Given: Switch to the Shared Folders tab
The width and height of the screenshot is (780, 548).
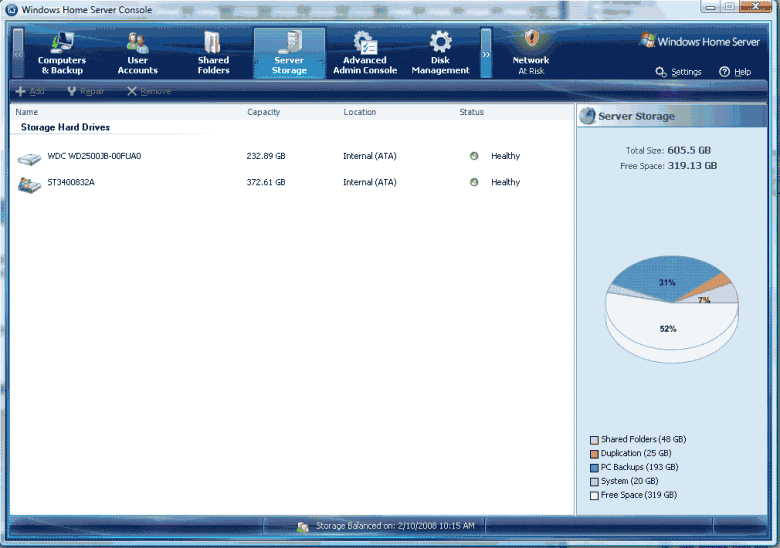Looking at the screenshot, I should [213, 53].
